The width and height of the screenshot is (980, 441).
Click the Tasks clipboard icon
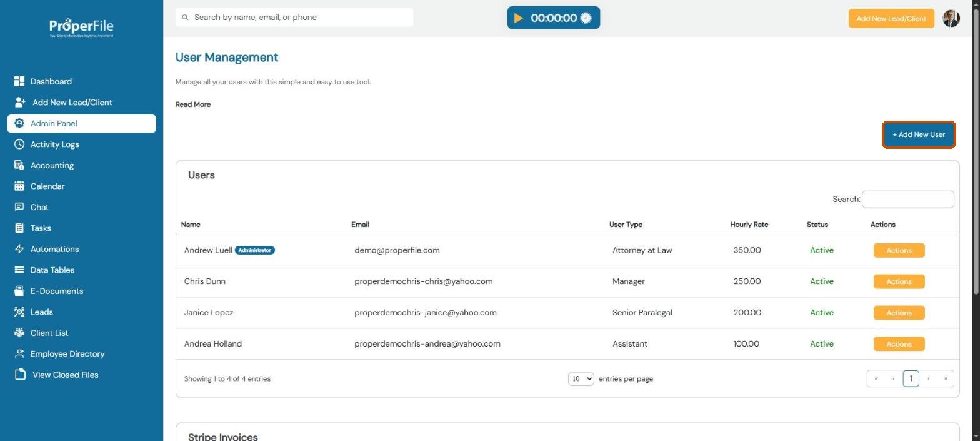click(19, 228)
